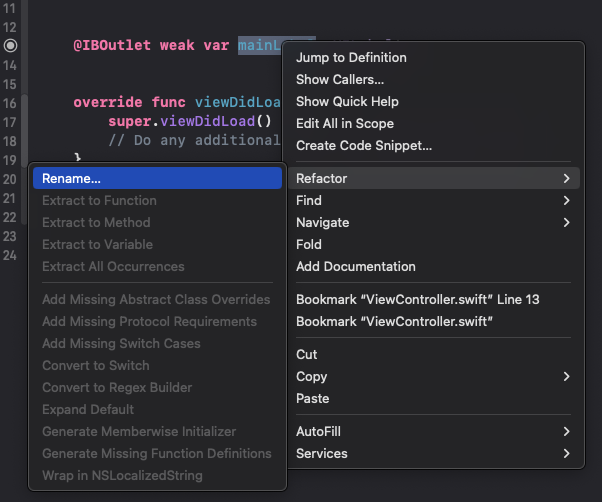Expand the Refactor submenu arrow

click(566, 179)
